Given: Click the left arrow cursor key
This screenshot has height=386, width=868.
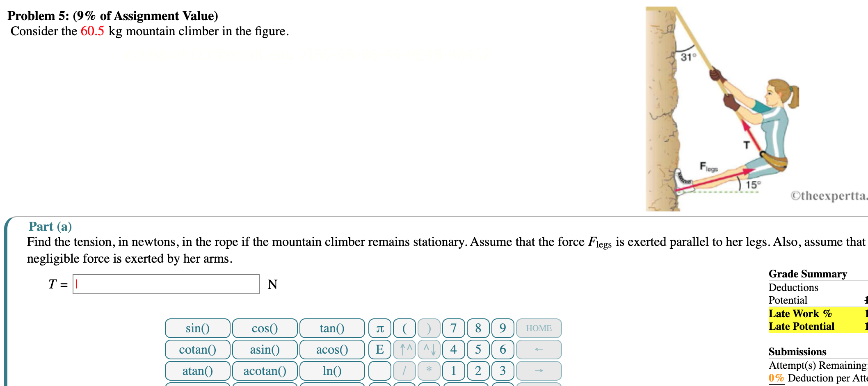Looking at the screenshot, I should pos(539,350).
